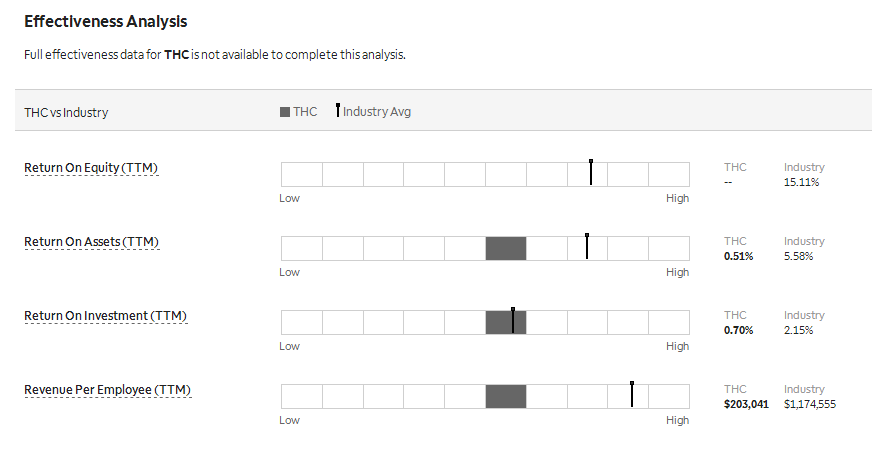
Task: Select Industry $1,174,555 revenue value
Action: (x=810, y=404)
